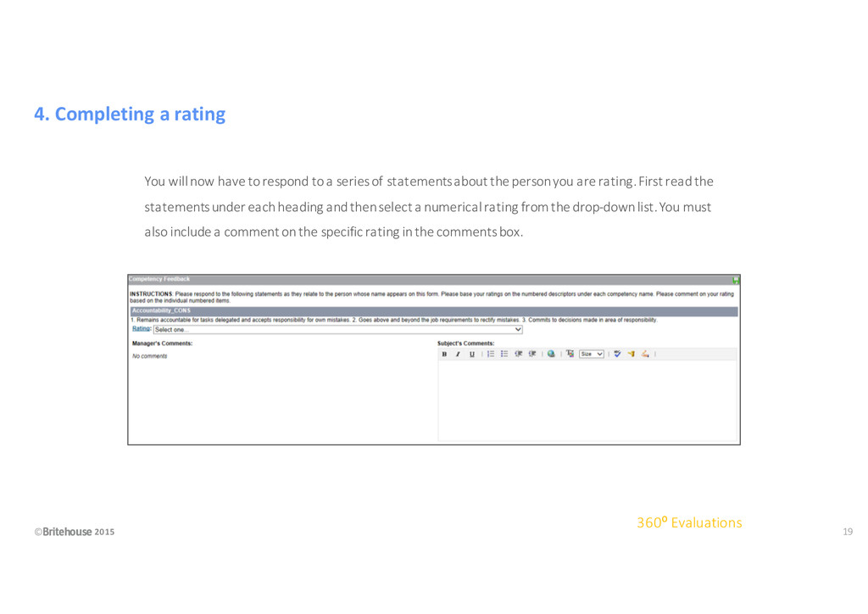
Task: Open the Size font dropdown
Action: (591, 354)
